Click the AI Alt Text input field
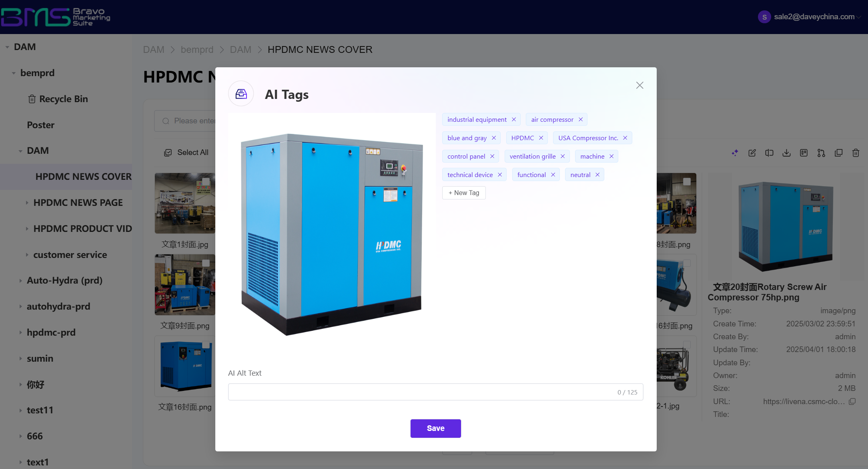 point(420,392)
